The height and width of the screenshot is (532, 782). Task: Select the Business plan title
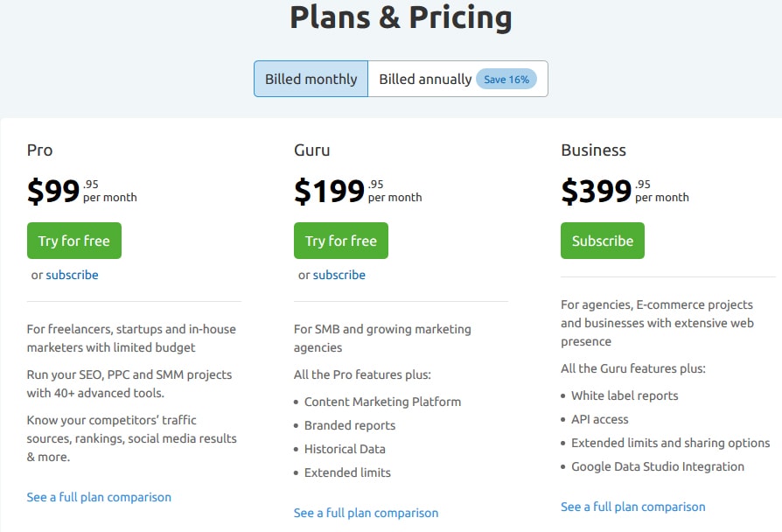coord(594,150)
